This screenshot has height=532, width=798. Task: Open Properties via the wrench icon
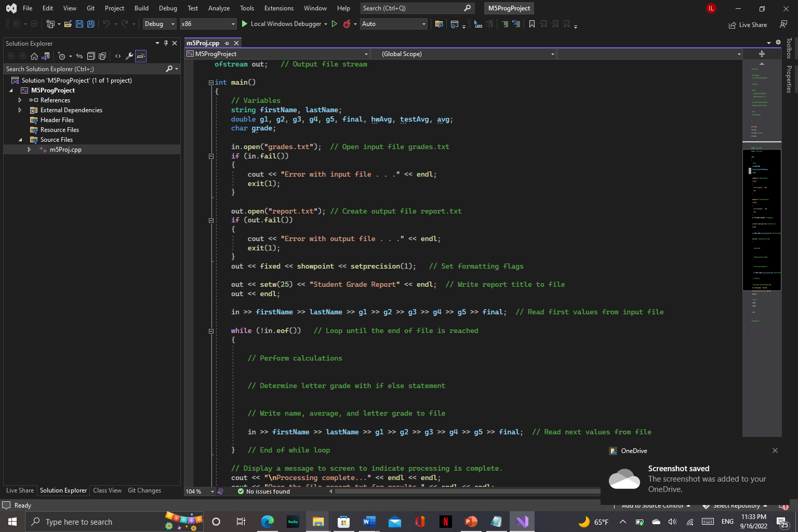tap(129, 56)
